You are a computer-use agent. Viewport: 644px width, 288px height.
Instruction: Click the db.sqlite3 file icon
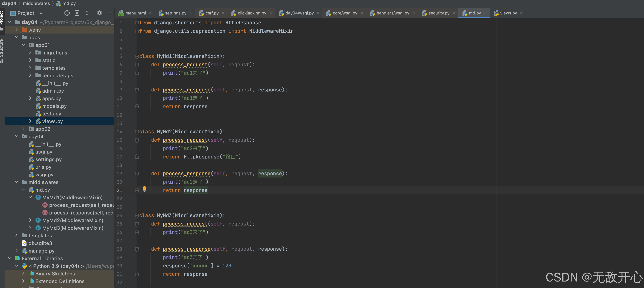point(24,243)
